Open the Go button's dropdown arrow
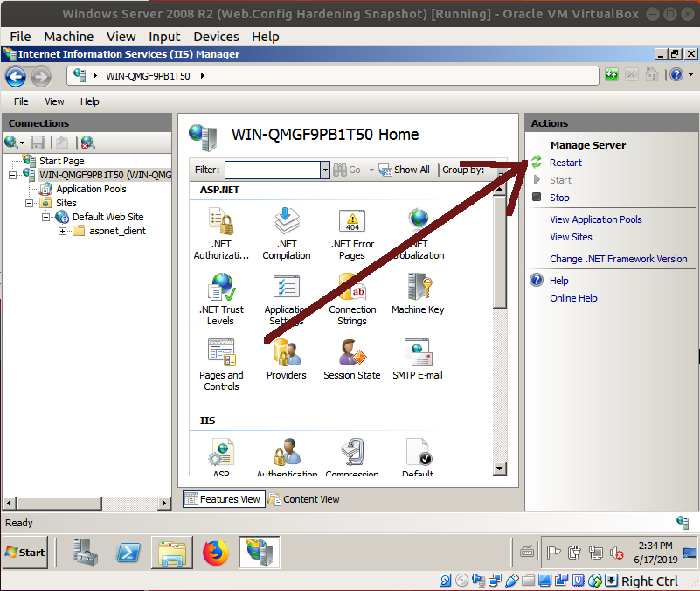The height and width of the screenshot is (591, 700). (x=371, y=170)
